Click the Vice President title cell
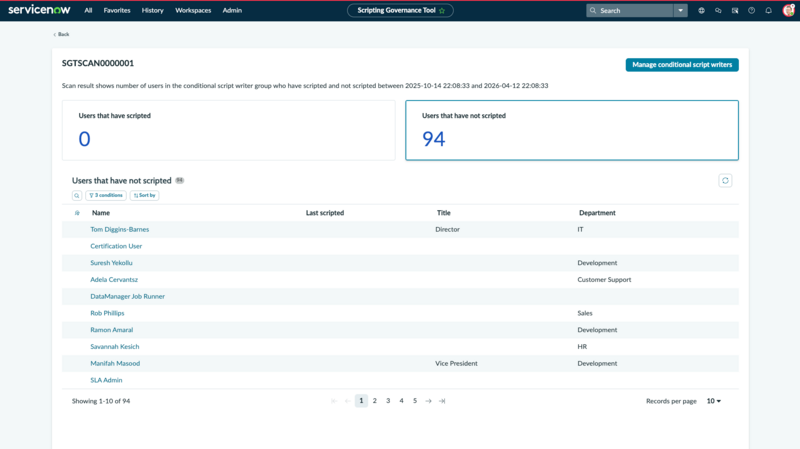Screen dimensions: 800x449 tap(456, 363)
